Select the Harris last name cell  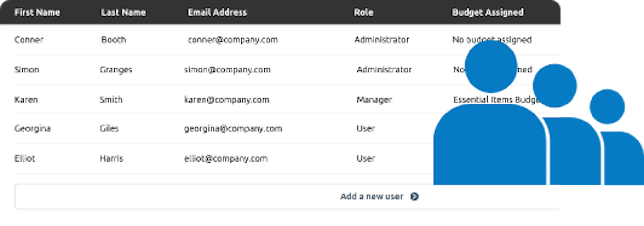click(111, 158)
